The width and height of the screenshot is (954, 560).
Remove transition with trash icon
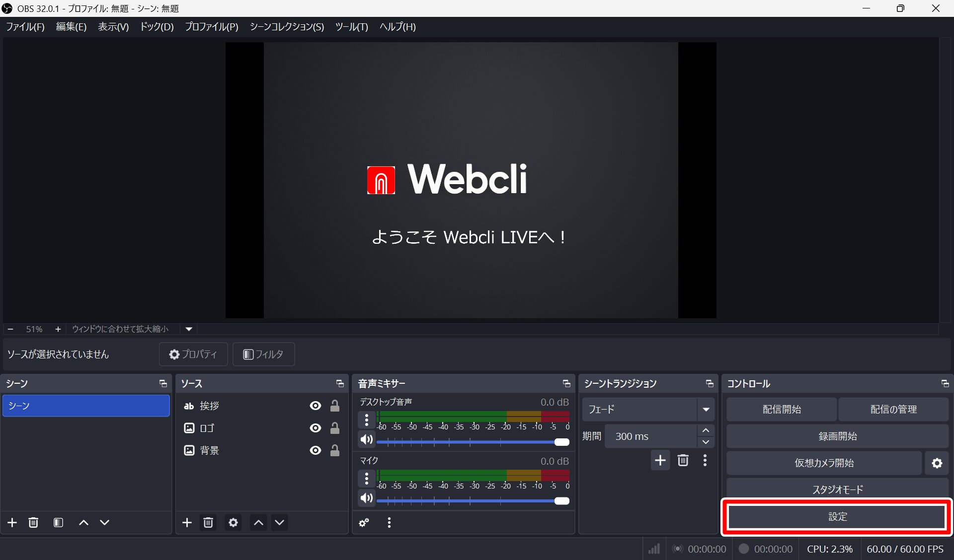683,460
